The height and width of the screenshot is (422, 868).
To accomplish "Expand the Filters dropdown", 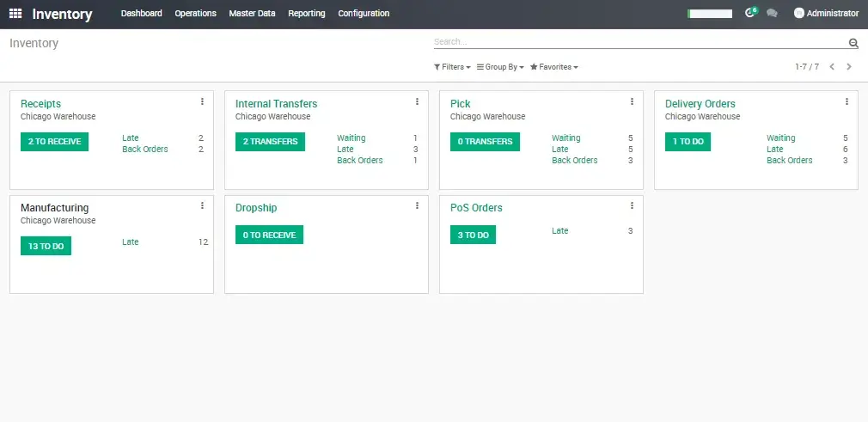I will pyautogui.click(x=452, y=67).
